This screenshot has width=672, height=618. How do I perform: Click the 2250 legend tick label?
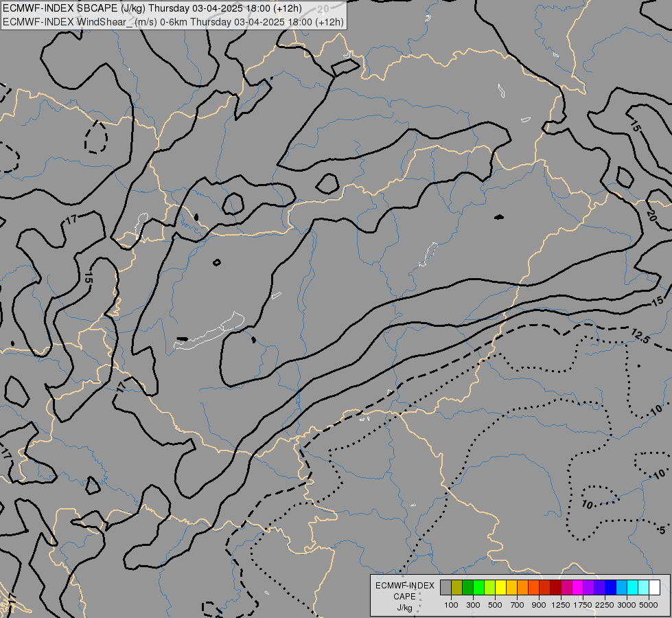click(x=605, y=605)
